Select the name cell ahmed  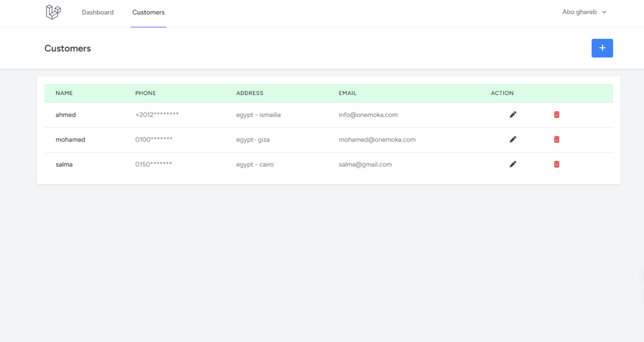65,115
